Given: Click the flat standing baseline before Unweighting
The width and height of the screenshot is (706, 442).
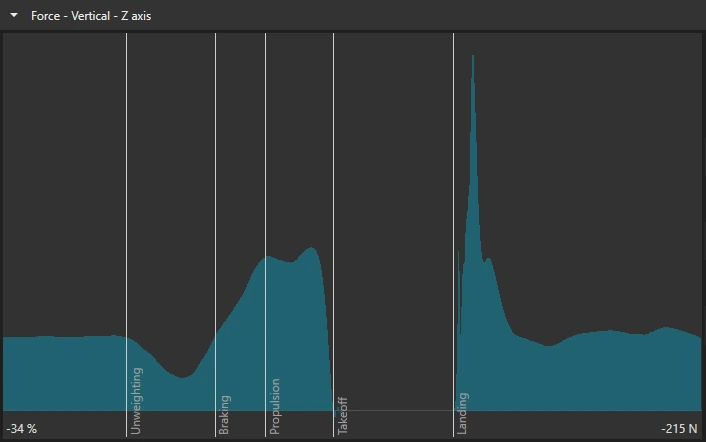Looking at the screenshot, I should point(65,337).
